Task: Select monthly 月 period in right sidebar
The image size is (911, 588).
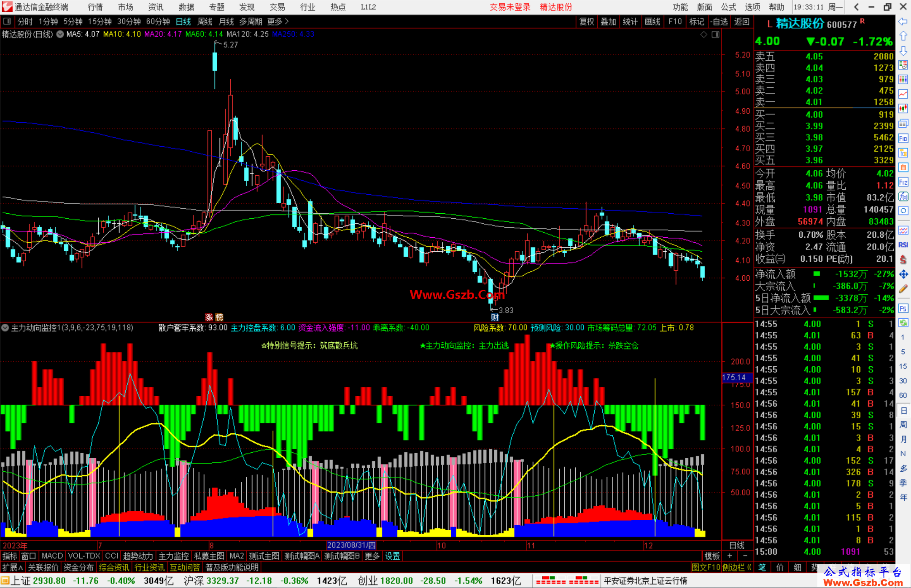Action: (903, 439)
